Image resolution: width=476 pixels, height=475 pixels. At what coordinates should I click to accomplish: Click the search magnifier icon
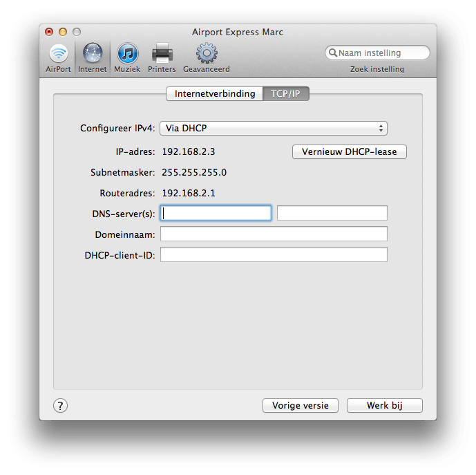point(333,53)
